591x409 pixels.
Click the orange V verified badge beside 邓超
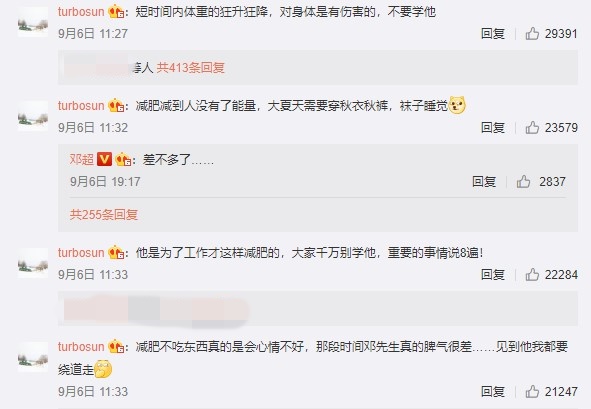click(x=104, y=159)
